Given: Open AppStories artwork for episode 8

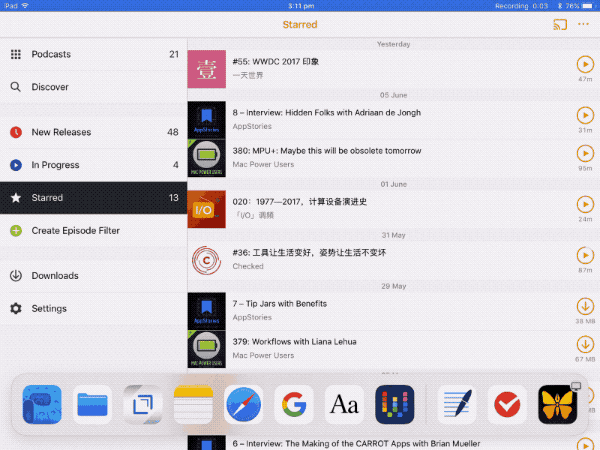Looking at the screenshot, I should pos(207,120).
